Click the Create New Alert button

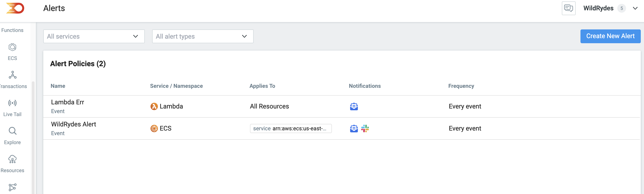tap(610, 36)
